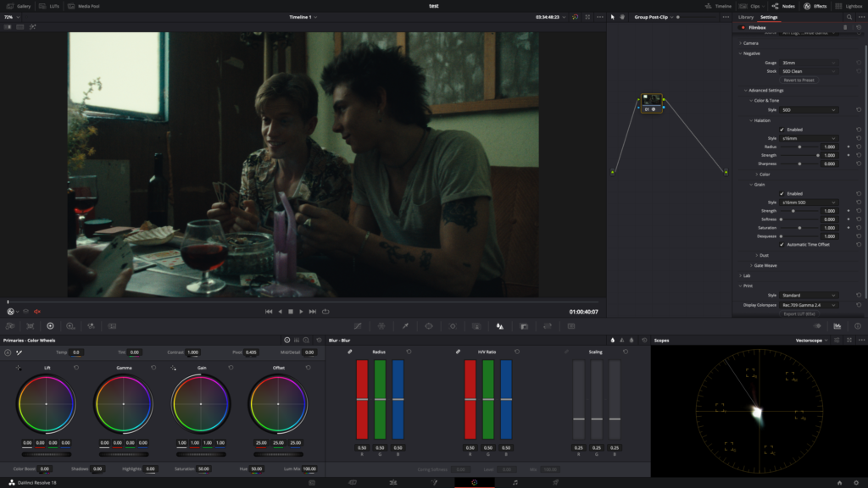
Task: Open the Key palette
Action: point(524,326)
